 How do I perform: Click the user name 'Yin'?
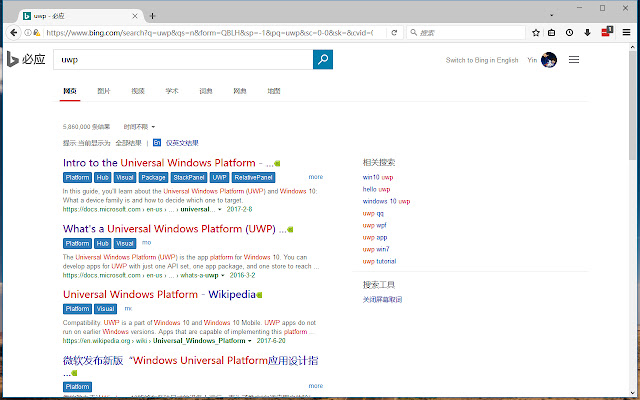coord(532,60)
